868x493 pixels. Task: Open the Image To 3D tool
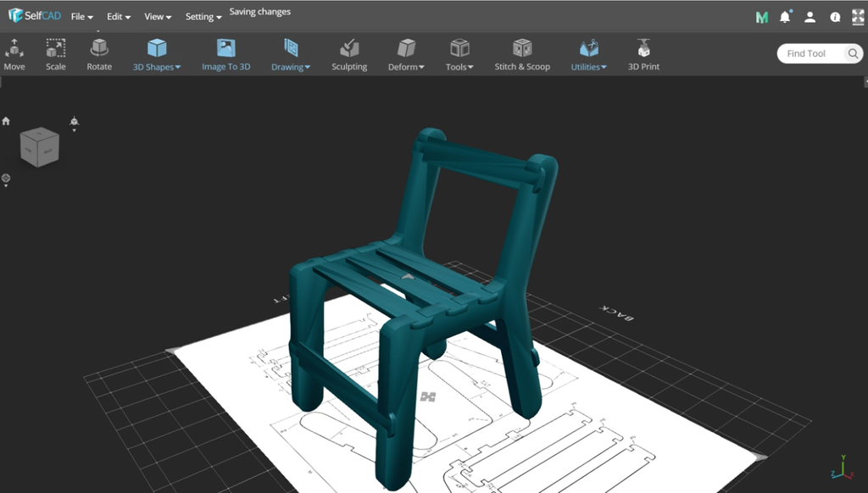(225, 53)
